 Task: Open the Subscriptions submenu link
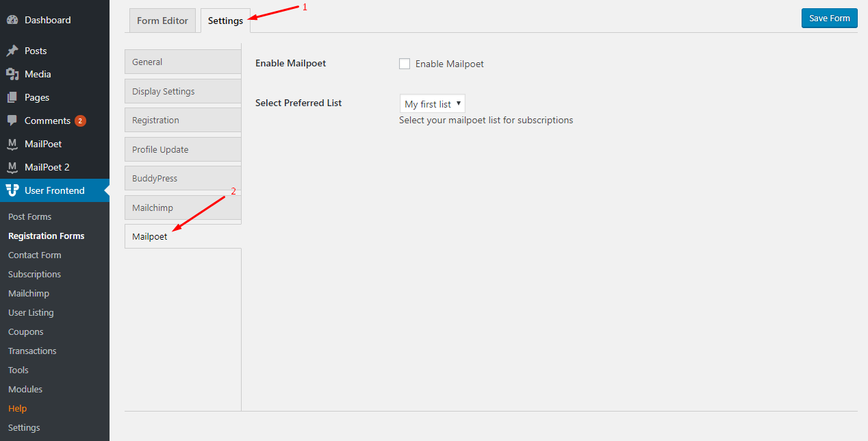[x=35, y=274]
